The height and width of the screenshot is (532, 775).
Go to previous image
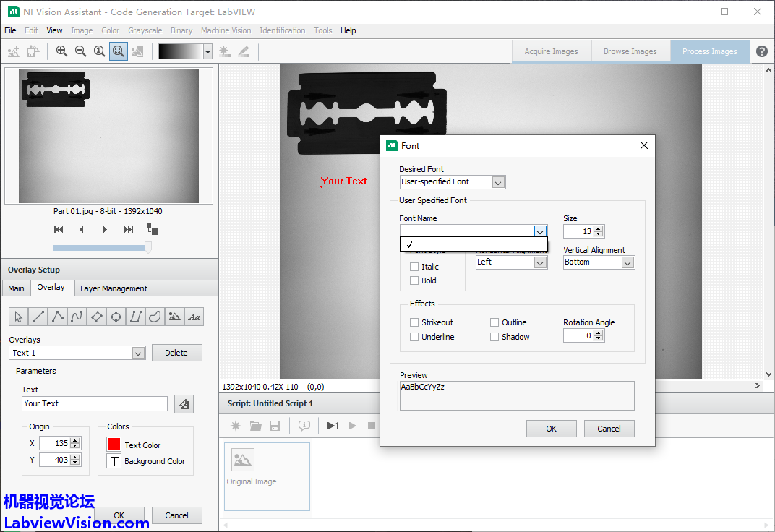click(82, 229)
